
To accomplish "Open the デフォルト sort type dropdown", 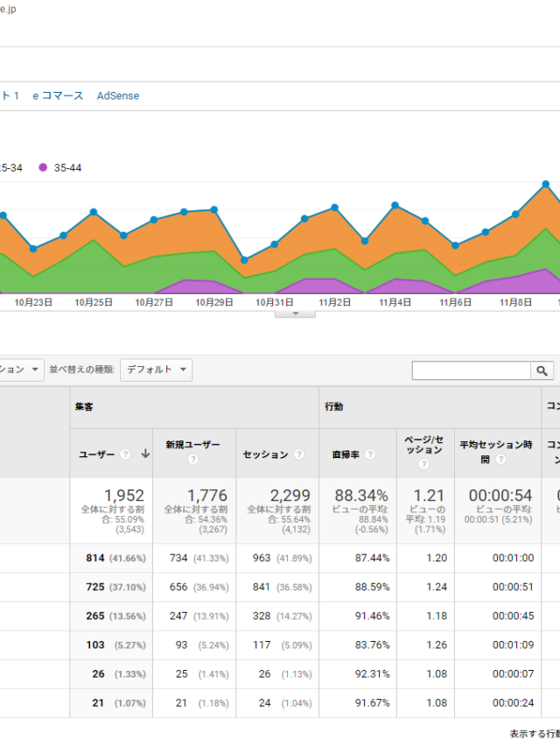I will [x=157, y=370].
